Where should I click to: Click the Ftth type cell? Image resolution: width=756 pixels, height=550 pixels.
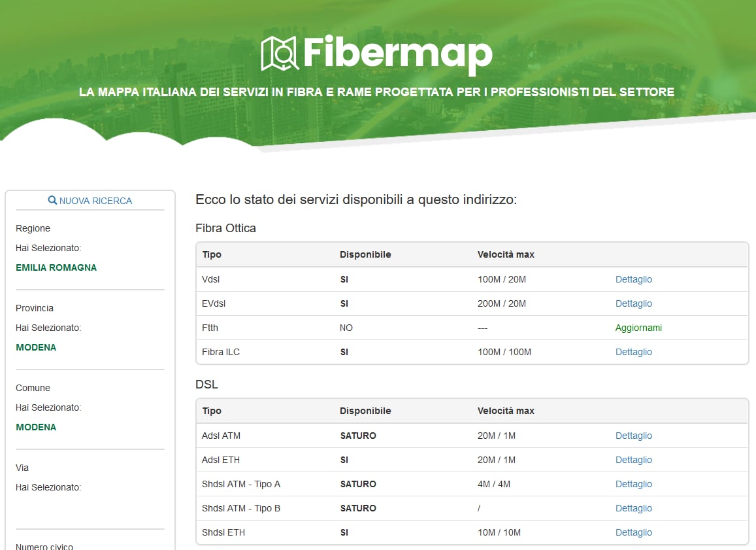coord(210,328)
